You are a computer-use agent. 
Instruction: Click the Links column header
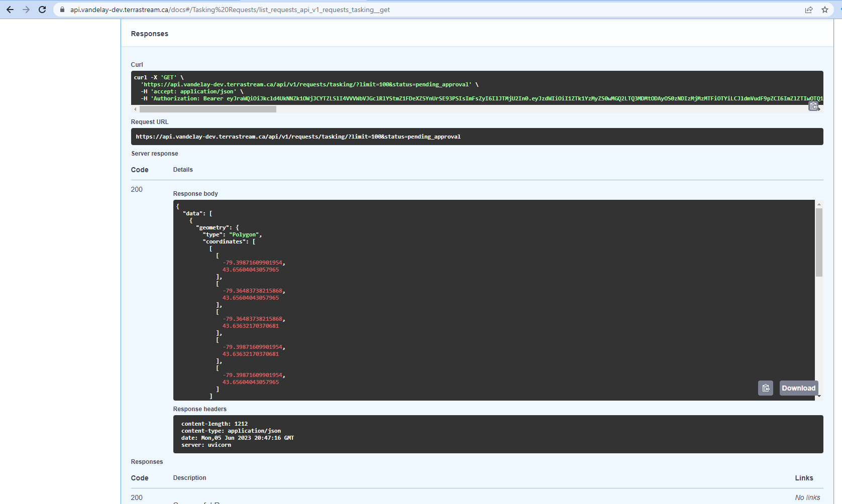(x=804, y=478)
